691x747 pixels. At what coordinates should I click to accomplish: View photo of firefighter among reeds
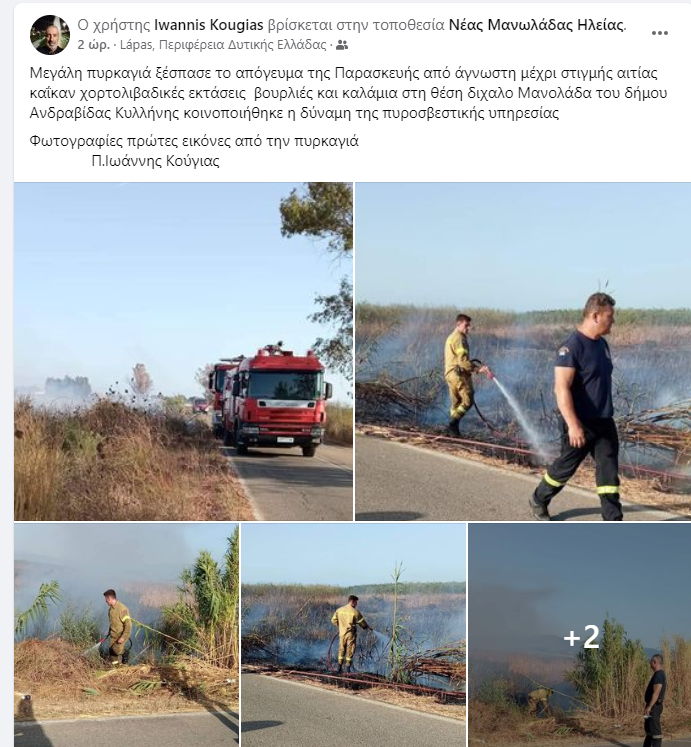[x=126, y=635]
